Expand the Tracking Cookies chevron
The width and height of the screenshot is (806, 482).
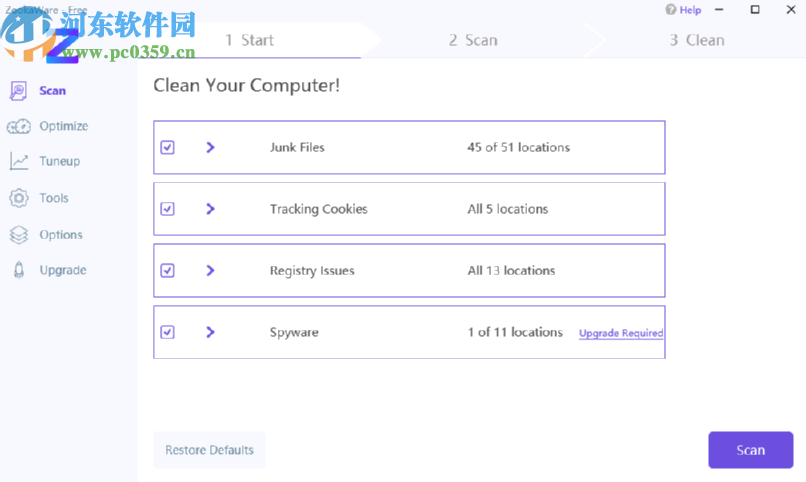point(210,209)
